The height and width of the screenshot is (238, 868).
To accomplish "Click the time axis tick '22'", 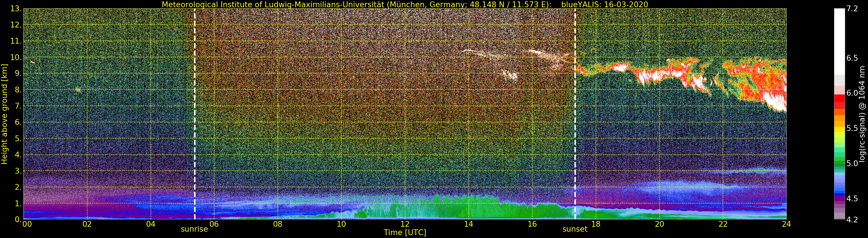I will [x=723, y=224].
